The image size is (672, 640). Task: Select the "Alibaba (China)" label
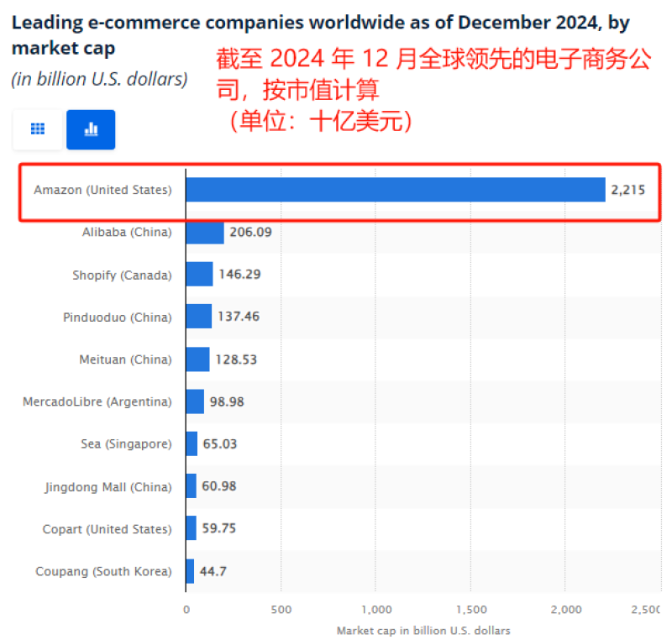[x=127, y=232]
